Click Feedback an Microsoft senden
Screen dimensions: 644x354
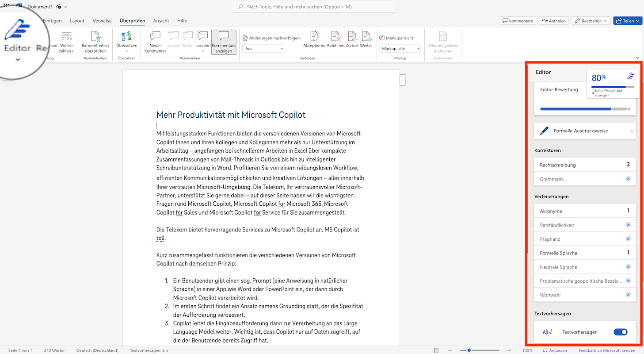point(607,350)
